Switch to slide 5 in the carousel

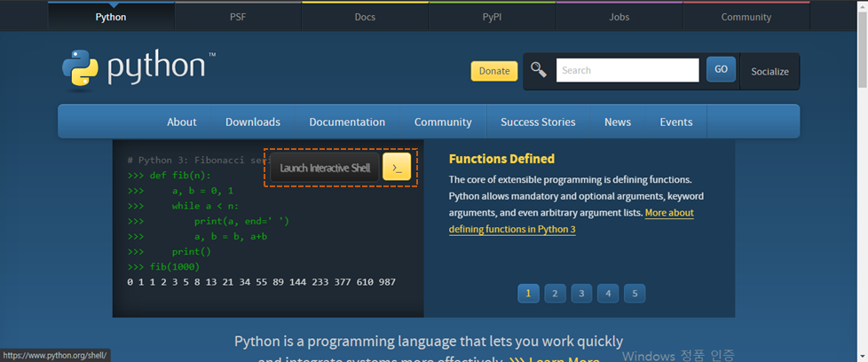635,294
